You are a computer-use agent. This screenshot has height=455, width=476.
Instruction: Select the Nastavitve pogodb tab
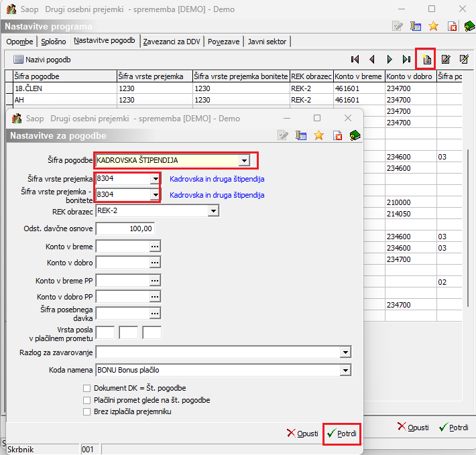105,41
